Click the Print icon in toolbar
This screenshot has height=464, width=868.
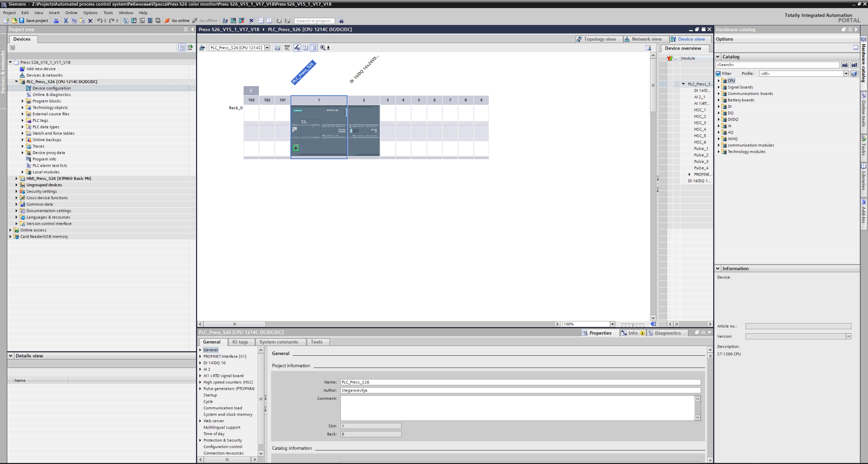(x=56, y=21)
